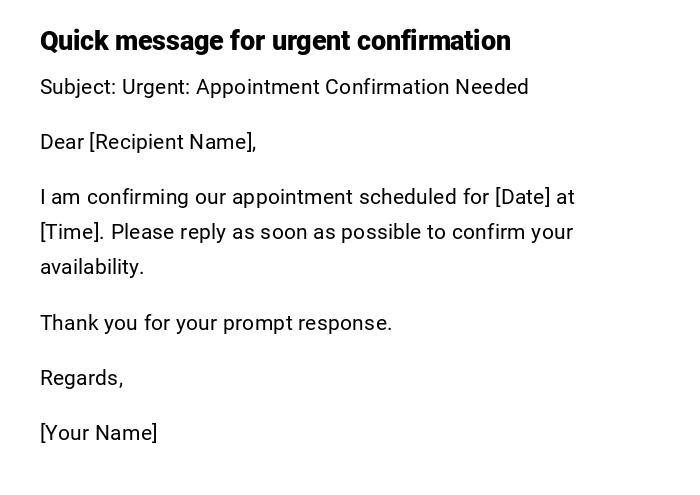Click the line "Thank you for your prompt response."
Viewport: 700px width, 495px height.
coord(216,323)
